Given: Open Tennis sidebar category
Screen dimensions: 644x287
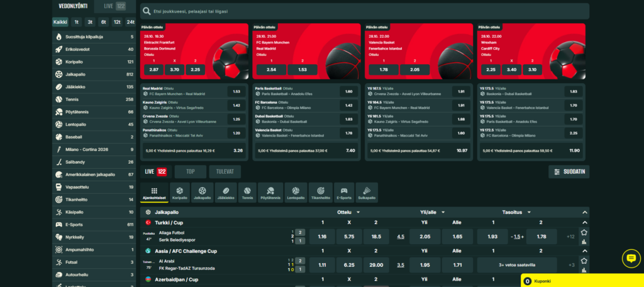Looking at the screenshot, I should (x=94, y=99).
